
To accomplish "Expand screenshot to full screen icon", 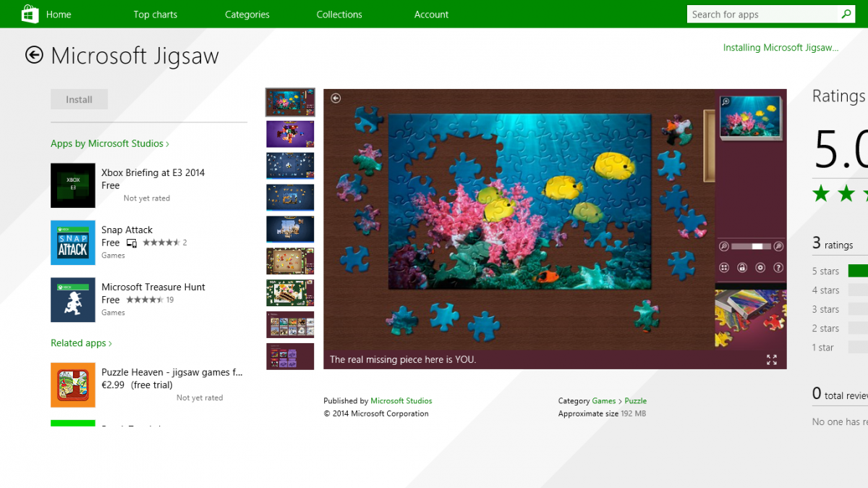I will tap(772, 359).
